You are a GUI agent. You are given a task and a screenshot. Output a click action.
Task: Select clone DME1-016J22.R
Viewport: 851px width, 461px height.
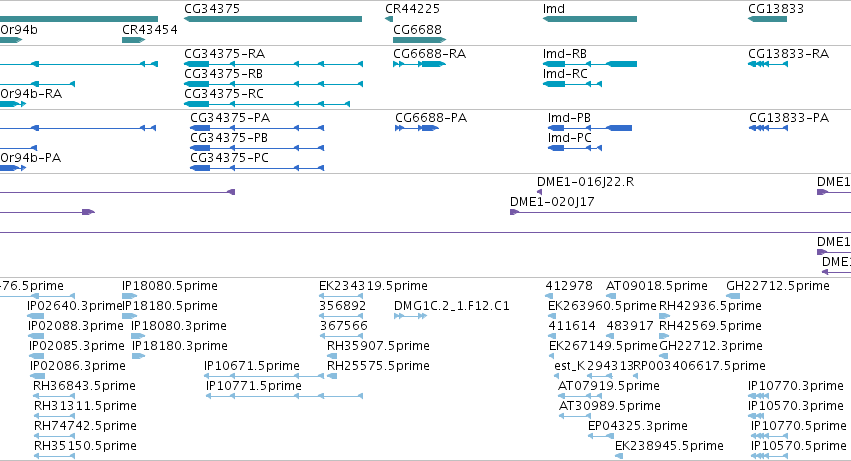click(586, 182)
